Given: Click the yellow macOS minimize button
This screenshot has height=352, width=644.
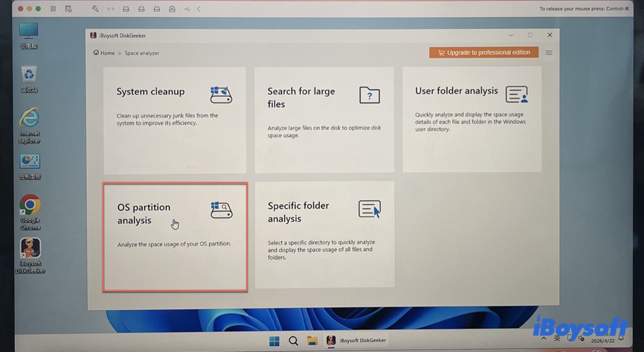Looking at the screenshot, I should 30,9.
